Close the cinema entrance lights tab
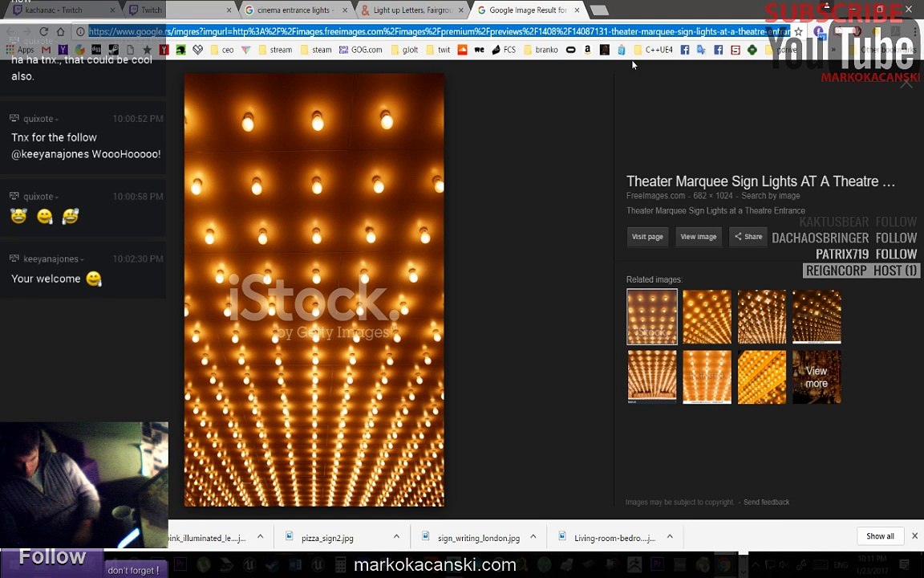 [346, 10]
